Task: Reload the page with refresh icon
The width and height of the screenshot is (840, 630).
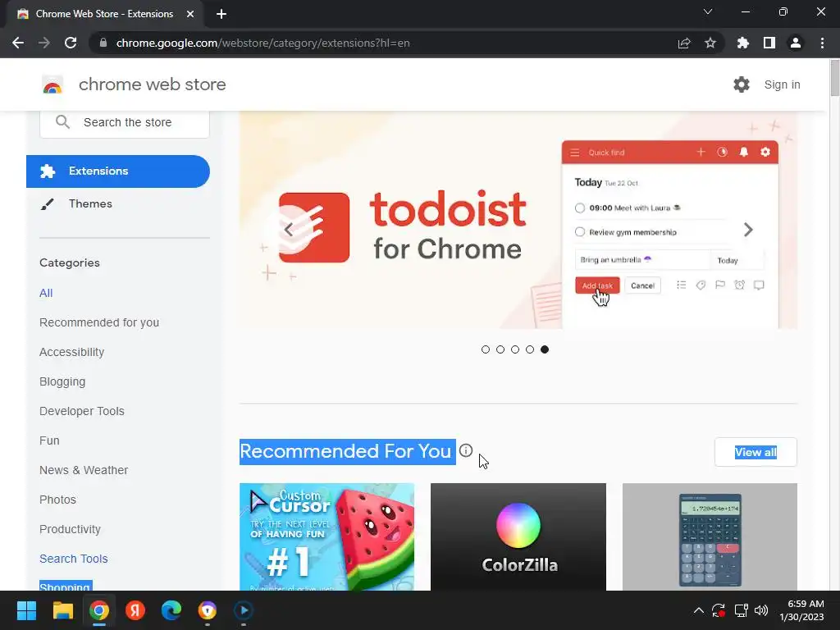Action: pos(71,43)
